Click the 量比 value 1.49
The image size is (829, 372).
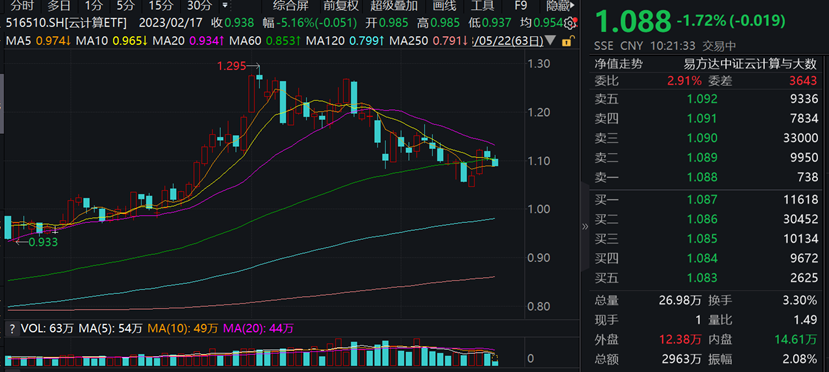805,320
